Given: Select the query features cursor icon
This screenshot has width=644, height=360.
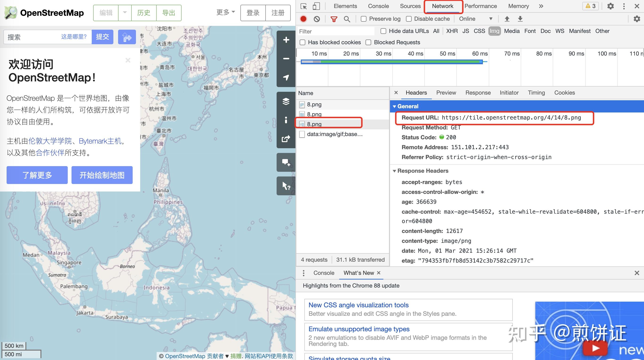Looking at the screenshot, I should [286, 186].
